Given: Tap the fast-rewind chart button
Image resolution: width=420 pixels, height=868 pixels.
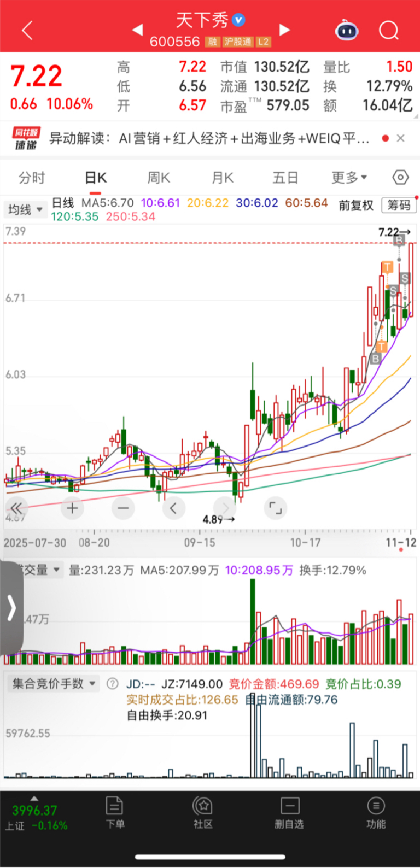Looking at the screenshot, I should (x=16, y=508).
